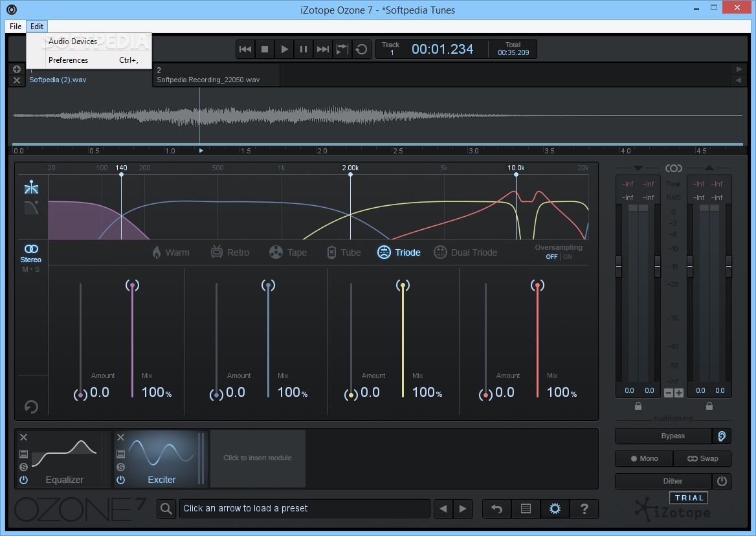Enable Mono output
The image size is (756, 536).
click(644, 458)
